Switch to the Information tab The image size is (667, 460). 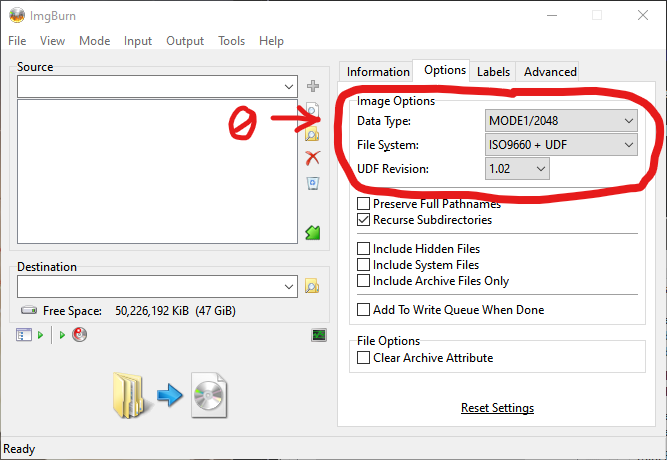coord(378,71)
